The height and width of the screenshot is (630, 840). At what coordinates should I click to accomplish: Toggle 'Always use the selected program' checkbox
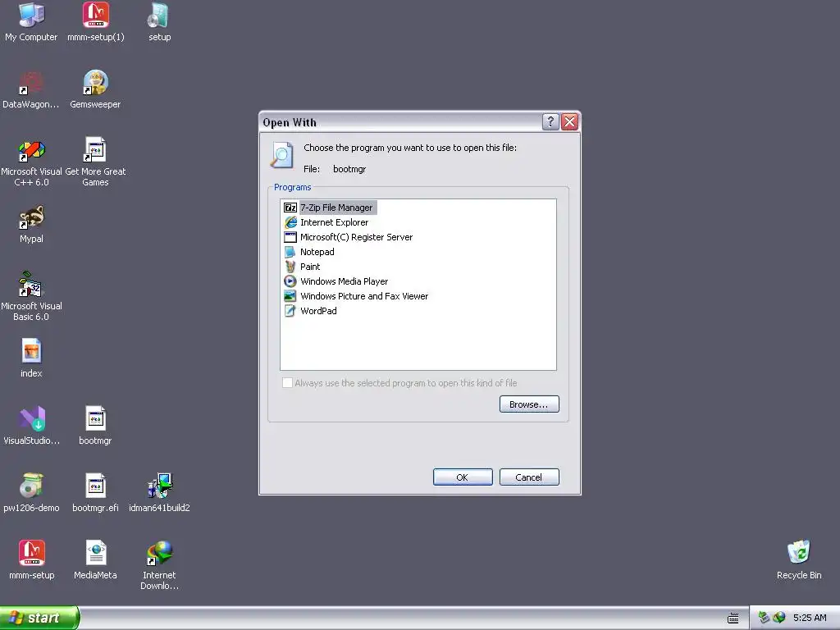pyautogui.click(x=287, y=382)
